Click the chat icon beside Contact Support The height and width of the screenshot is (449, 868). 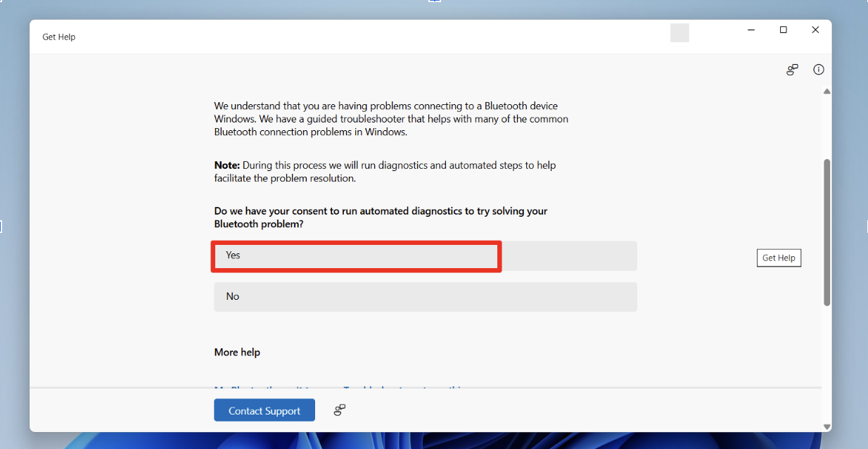point(340,410)
